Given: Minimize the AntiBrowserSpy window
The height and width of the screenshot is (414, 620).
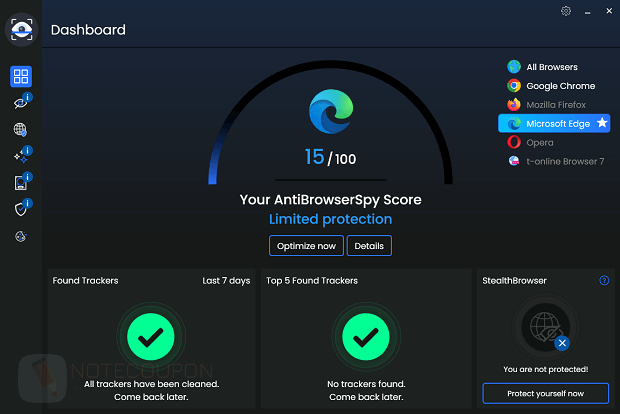Looking at the screenshot, I should (x=588, y=11).
